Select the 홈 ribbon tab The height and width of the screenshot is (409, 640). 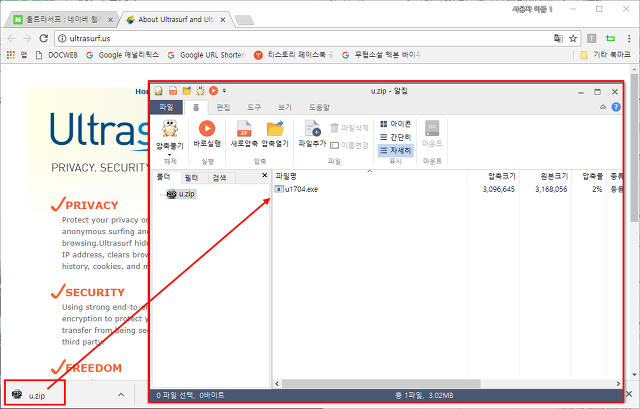tap(196, 107)
